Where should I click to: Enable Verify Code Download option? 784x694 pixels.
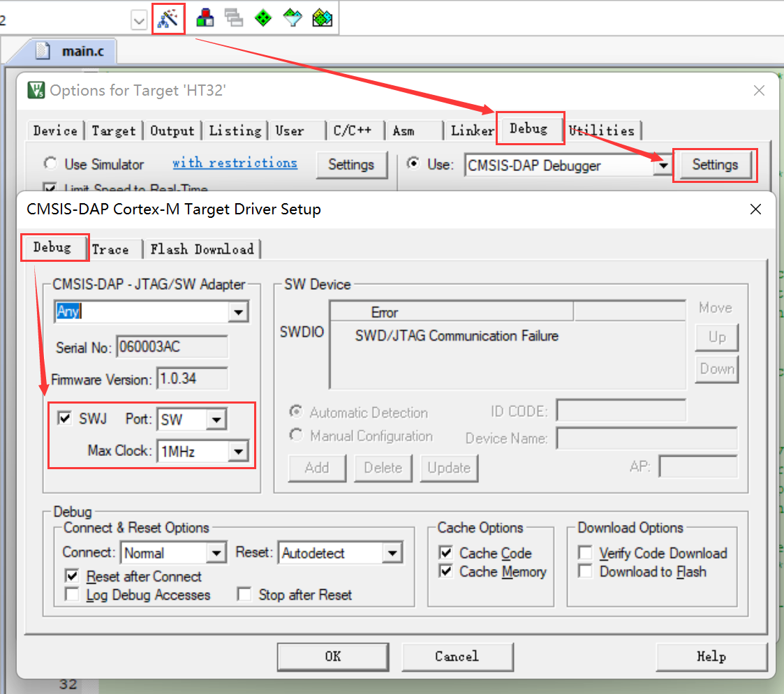pyautogui.click(x=586, y=554)
